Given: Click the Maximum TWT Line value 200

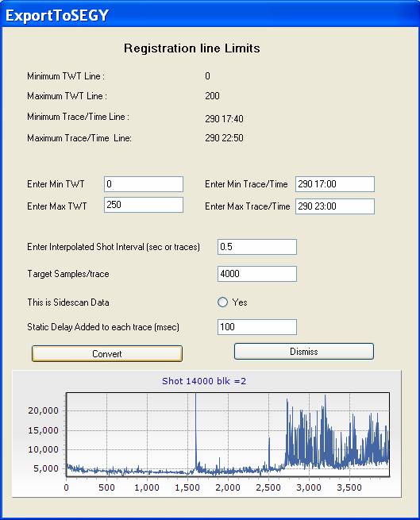Looking at the screenshot, I should (212, 96).
